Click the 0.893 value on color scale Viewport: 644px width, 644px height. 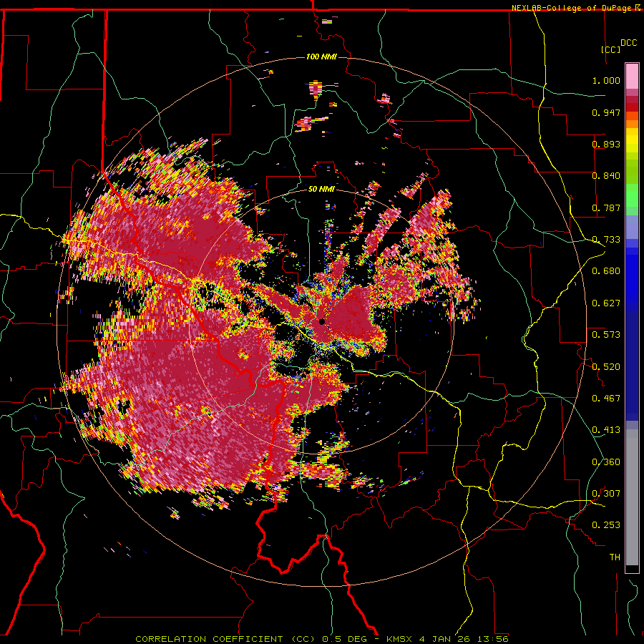tap(606, 144)
